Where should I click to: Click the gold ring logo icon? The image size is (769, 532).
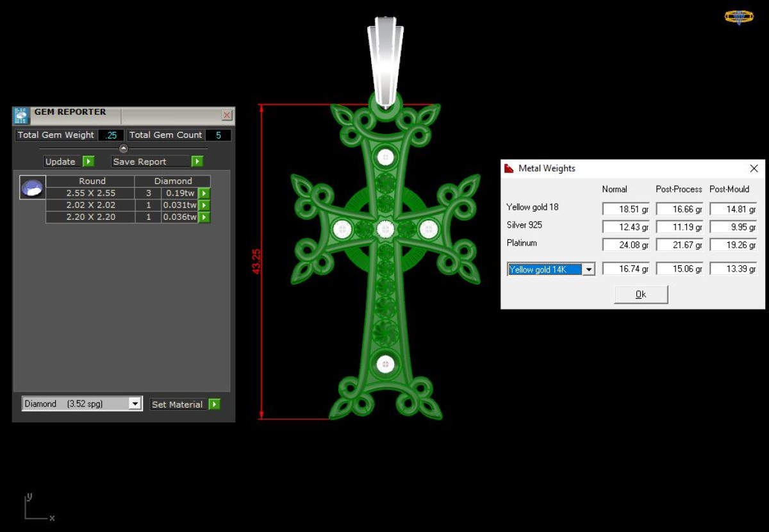pos(739,17)
